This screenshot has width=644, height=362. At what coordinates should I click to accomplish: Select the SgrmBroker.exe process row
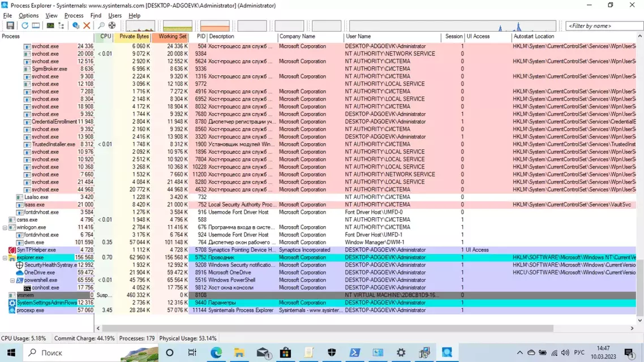(x=318, y=69)
